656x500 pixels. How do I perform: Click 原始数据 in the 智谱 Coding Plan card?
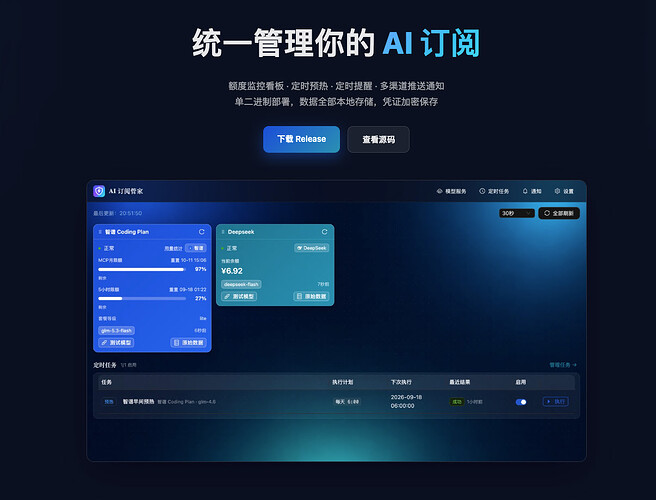pyautogui.click(x=188, y=343)
